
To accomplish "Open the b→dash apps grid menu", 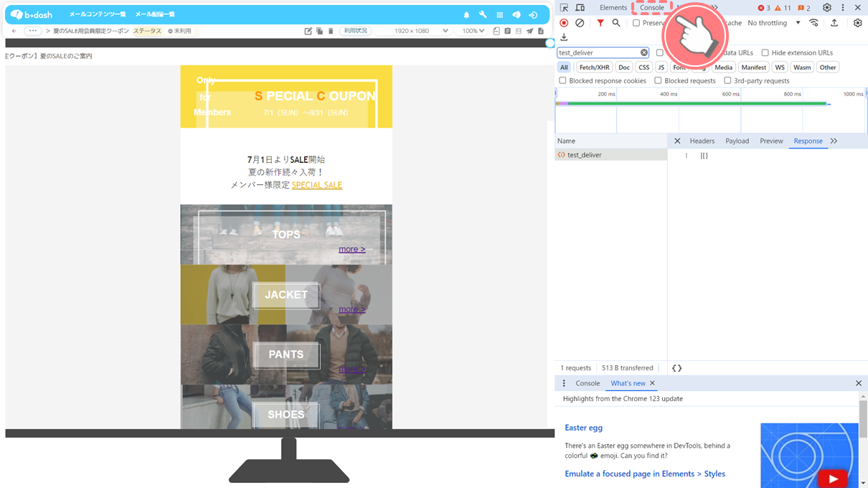I will (500, 15).
